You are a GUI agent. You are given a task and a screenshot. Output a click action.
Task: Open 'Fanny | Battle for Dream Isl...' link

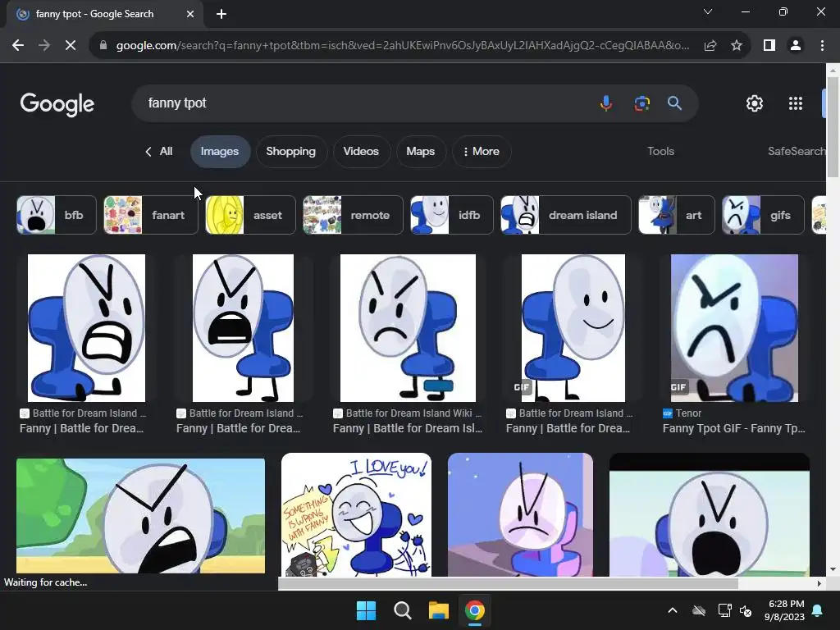pyautogui.click(x=408, y=428)
